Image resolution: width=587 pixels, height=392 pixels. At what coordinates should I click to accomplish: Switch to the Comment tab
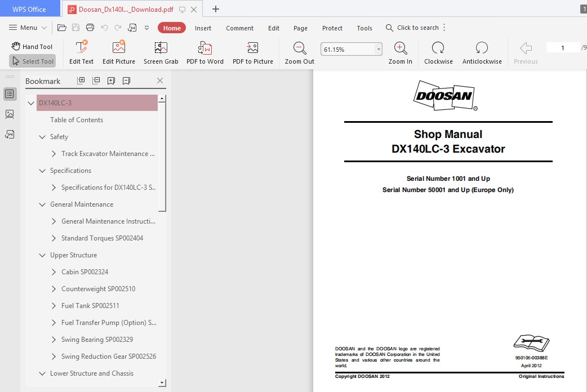point(239,28)
